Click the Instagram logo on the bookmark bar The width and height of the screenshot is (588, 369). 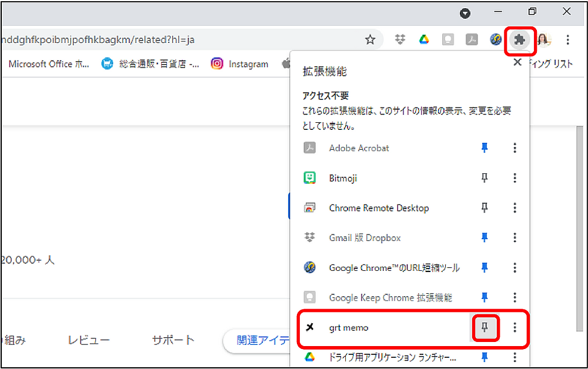[217, 63]
